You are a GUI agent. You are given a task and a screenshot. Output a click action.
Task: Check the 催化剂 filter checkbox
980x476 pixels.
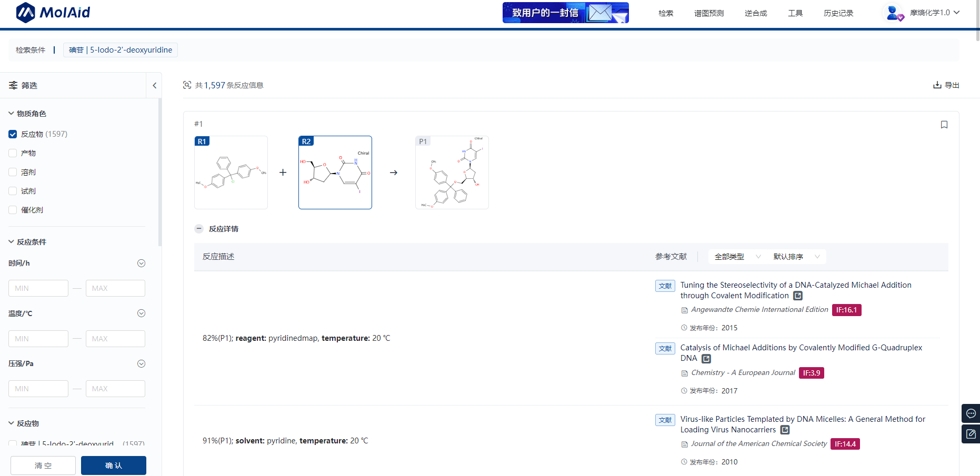[x=13, y=210]
